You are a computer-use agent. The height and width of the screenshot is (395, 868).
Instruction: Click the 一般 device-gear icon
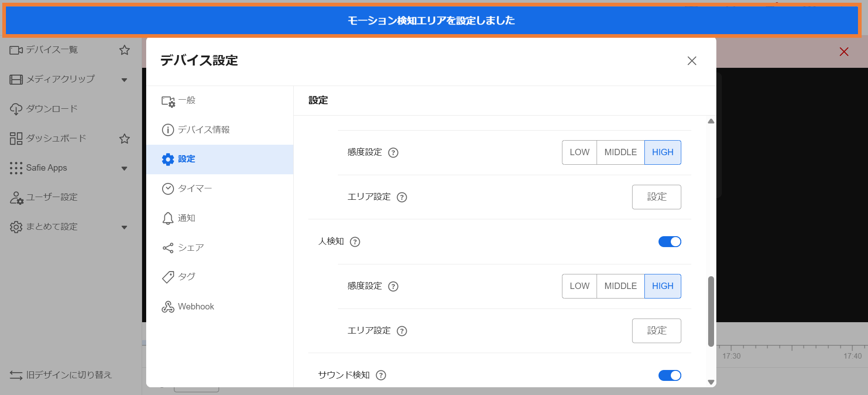pos(168,101)
